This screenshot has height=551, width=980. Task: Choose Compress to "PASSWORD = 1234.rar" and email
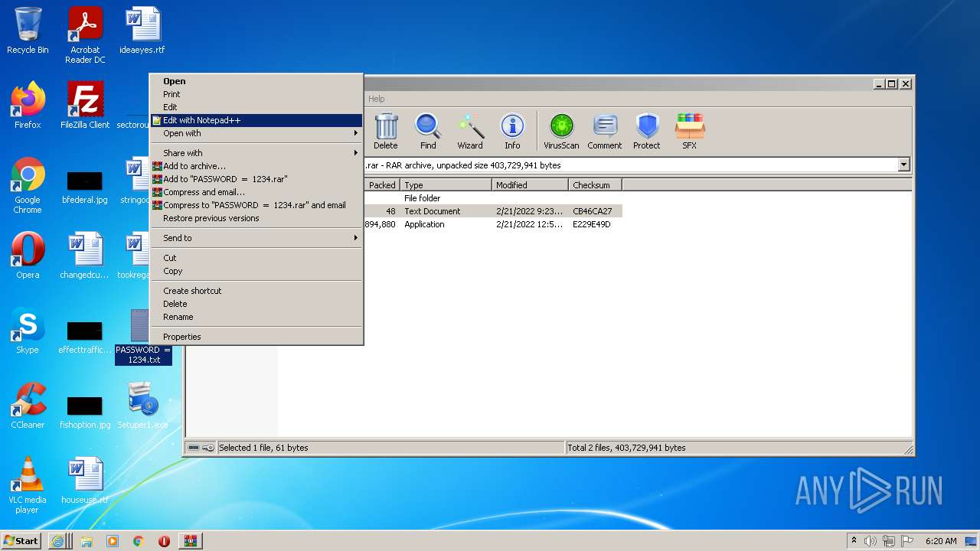coord(256,205)
